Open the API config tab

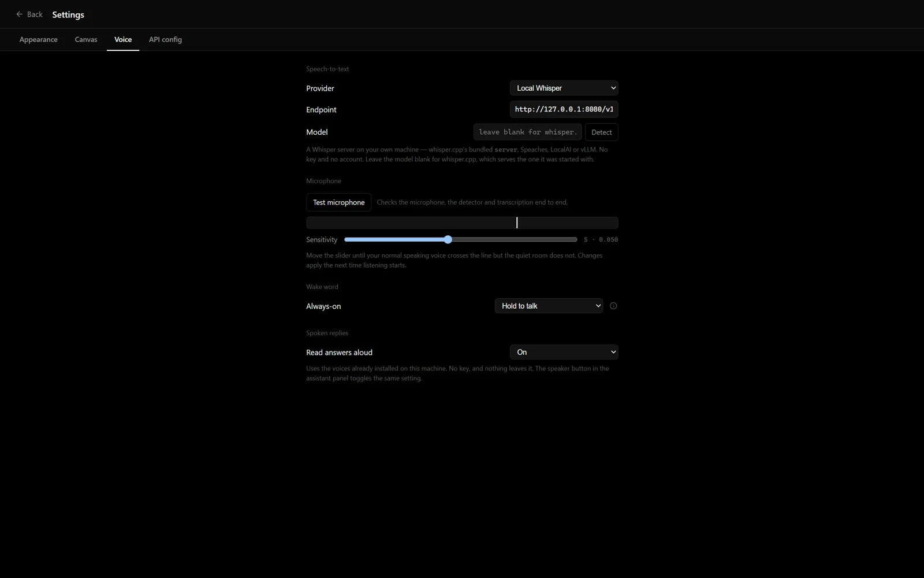tap(165, 39)
